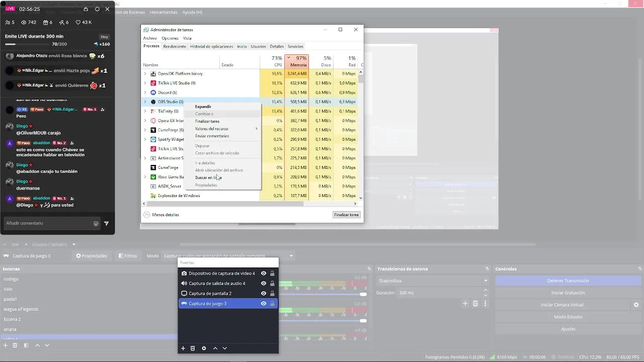Expand the TikTok LIVE Studio (9) process group

(x=145, y=83)
